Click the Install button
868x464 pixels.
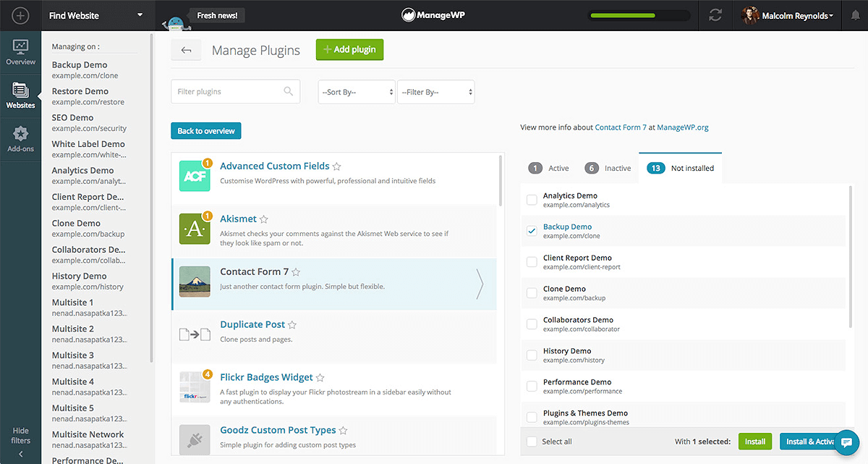click(x=755, y=442)
